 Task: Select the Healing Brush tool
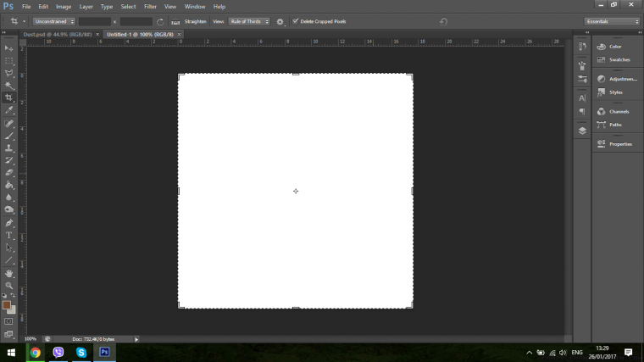click(x=8, y=123)
